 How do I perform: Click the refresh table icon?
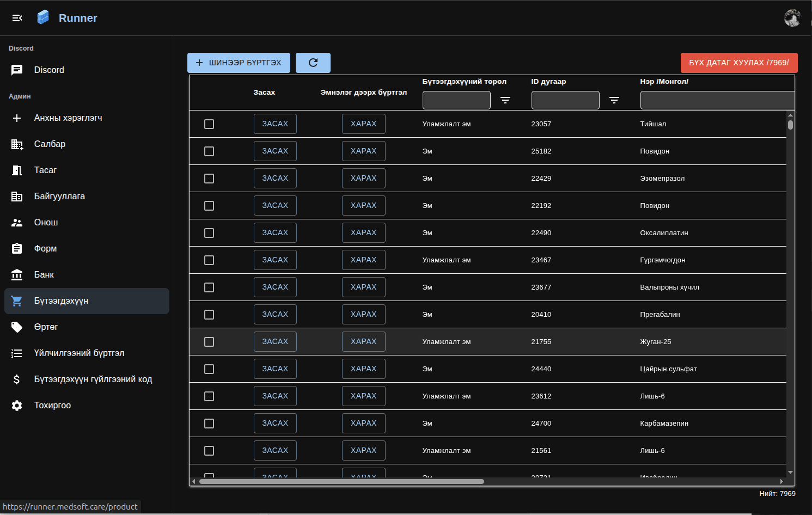point(313,63)
